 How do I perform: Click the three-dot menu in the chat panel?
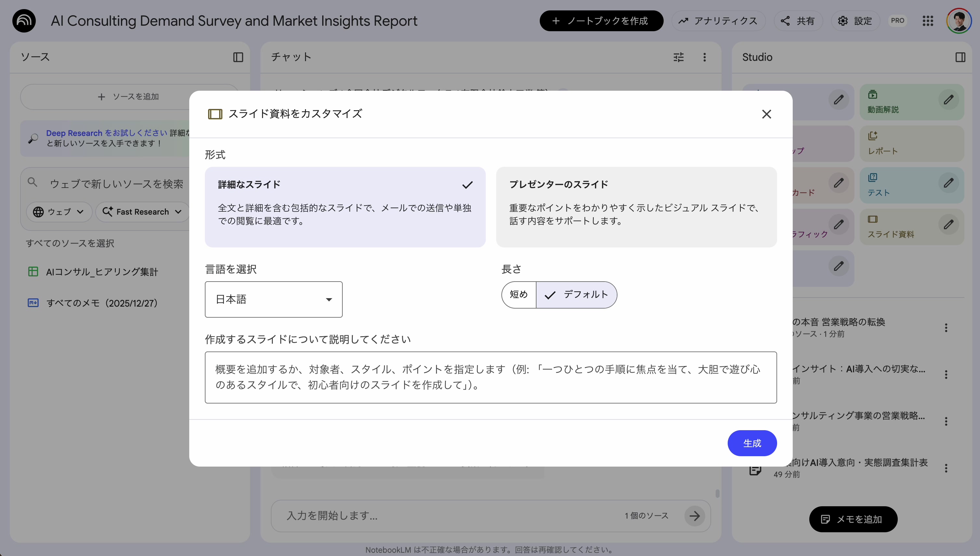pyautogui.click(x=704, y=57)
